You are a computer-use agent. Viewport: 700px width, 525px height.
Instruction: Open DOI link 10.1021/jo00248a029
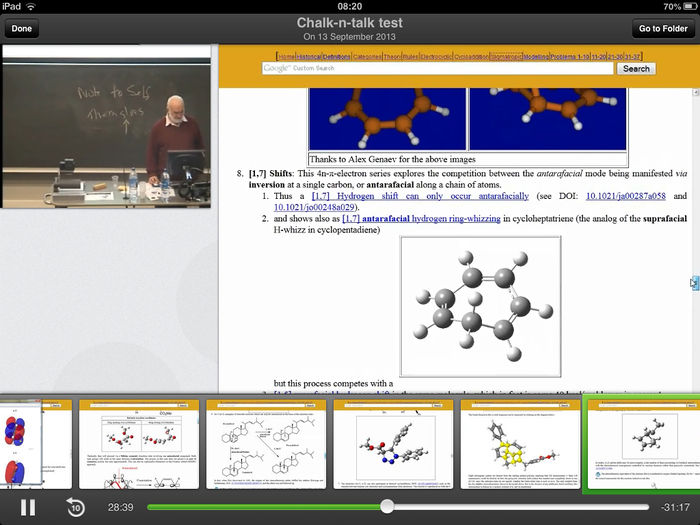click(314, 207)
